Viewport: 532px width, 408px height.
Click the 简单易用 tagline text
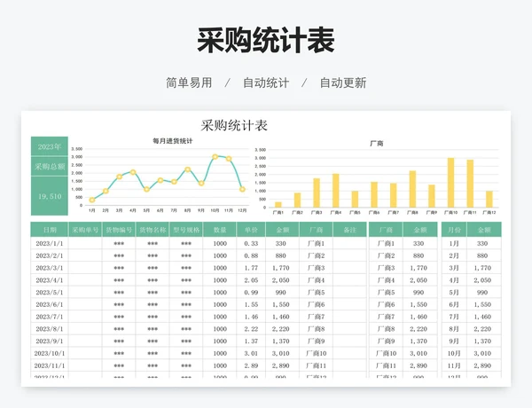coord(189,82)
